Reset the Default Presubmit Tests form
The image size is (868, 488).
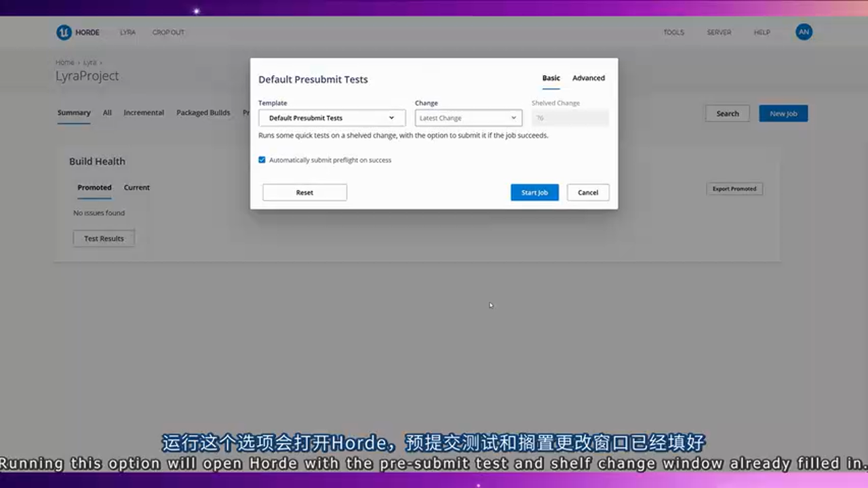(304, 192)
